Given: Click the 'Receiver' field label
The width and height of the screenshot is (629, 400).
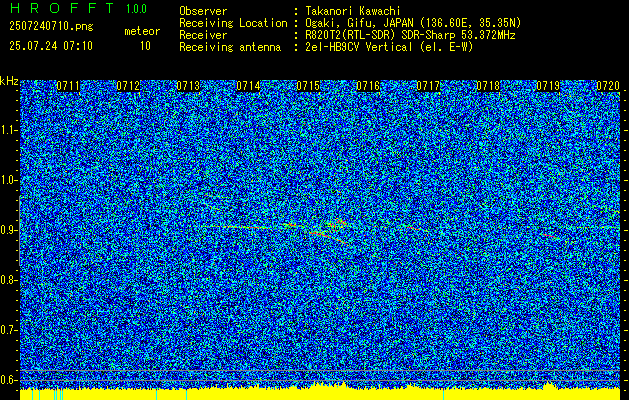Looking at the screenshot, I should click(x=203, y=35).
